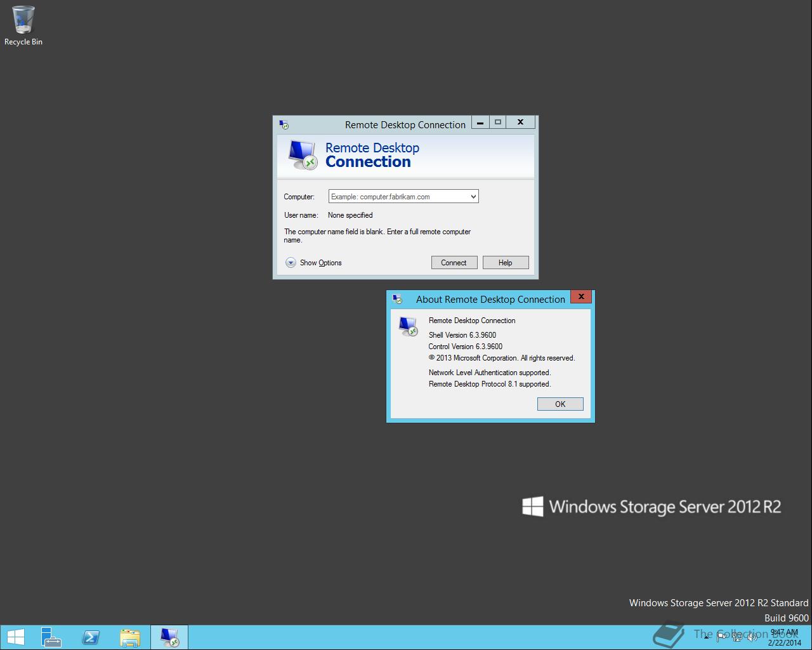The height and width of the screenshot is (650, 812).
Task: Select the Remote Desktop monitor banner icon
Action: pyautogui.click(x=302, y=155)
